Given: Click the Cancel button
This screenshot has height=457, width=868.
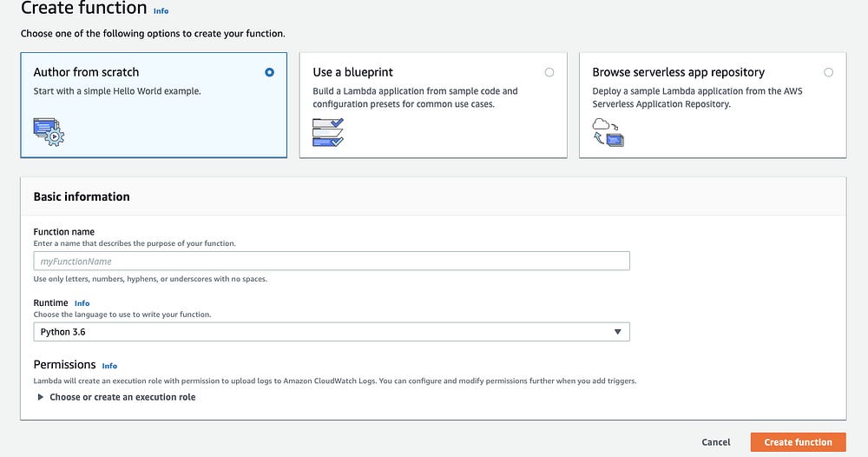Looking at the screenshot, I should pyautogui.click(x=716, y=442).
